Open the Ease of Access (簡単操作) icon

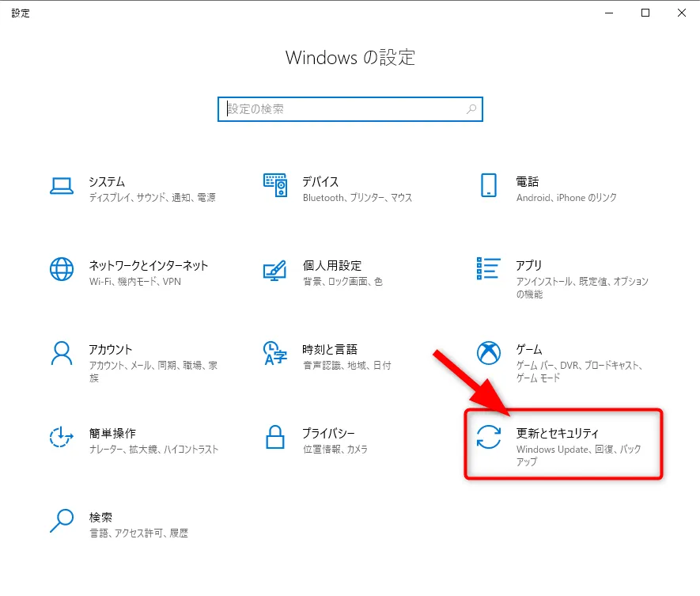(62, 437)
